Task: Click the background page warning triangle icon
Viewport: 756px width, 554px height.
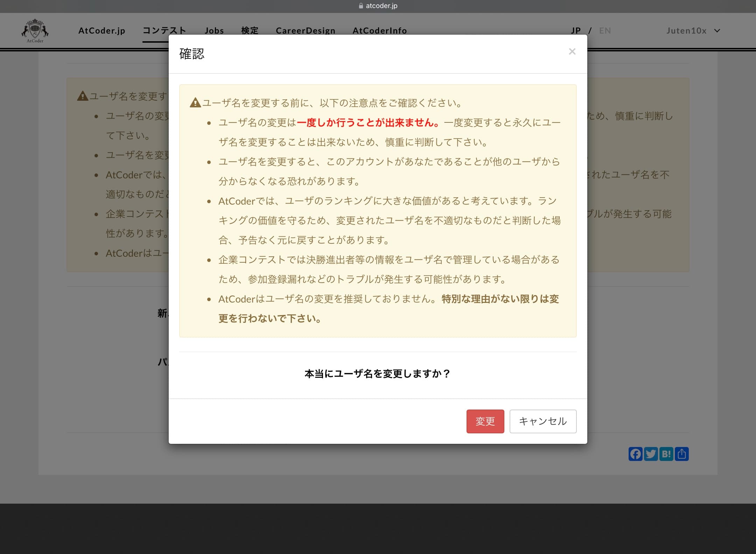Action: [83, 96]
